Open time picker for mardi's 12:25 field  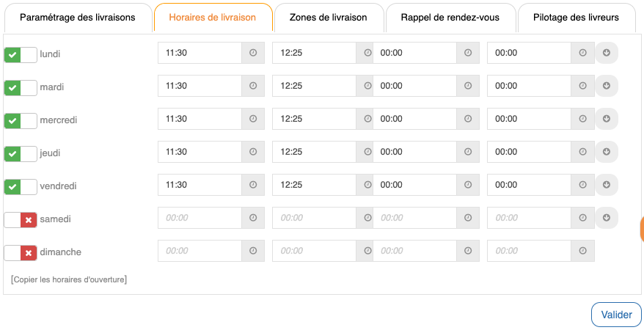(x=367, y=86)
